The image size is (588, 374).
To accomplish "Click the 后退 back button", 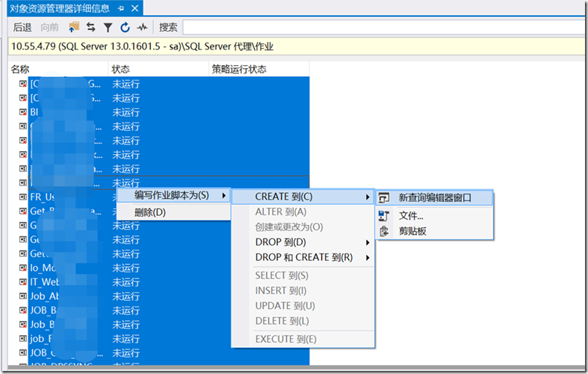I will [22, 28].
